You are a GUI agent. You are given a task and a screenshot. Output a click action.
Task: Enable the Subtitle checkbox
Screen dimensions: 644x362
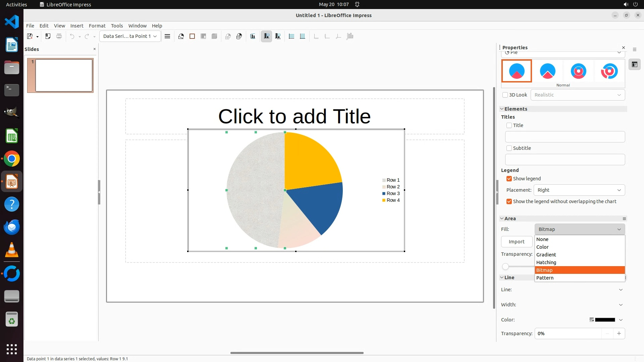(x=509, y=148)
